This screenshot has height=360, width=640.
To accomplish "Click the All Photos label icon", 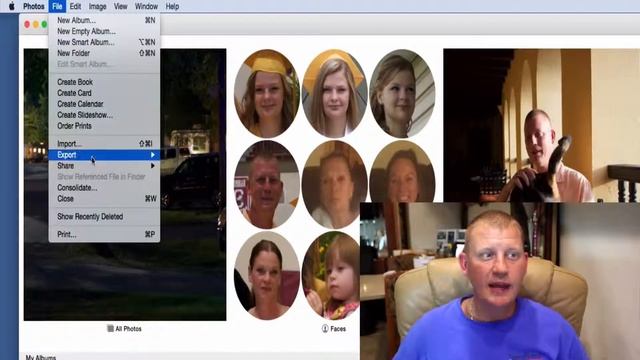I will pyautogui.click(x=110, y=329).
